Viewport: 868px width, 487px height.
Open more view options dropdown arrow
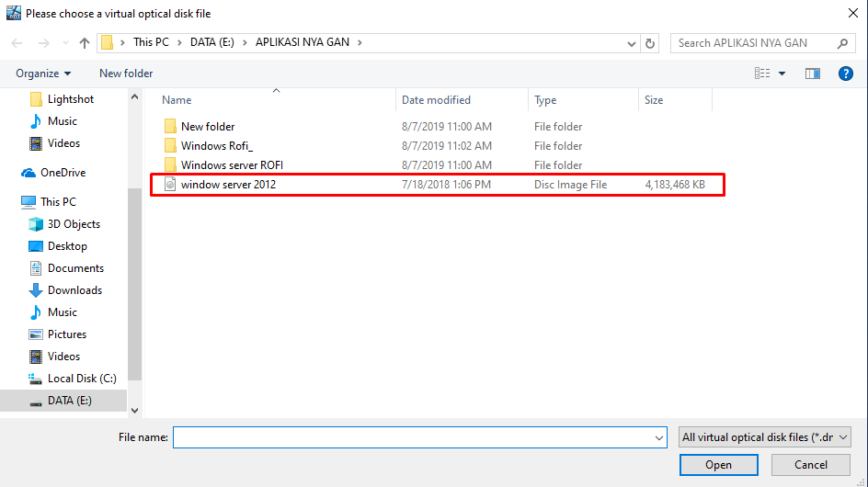(782, 74)
